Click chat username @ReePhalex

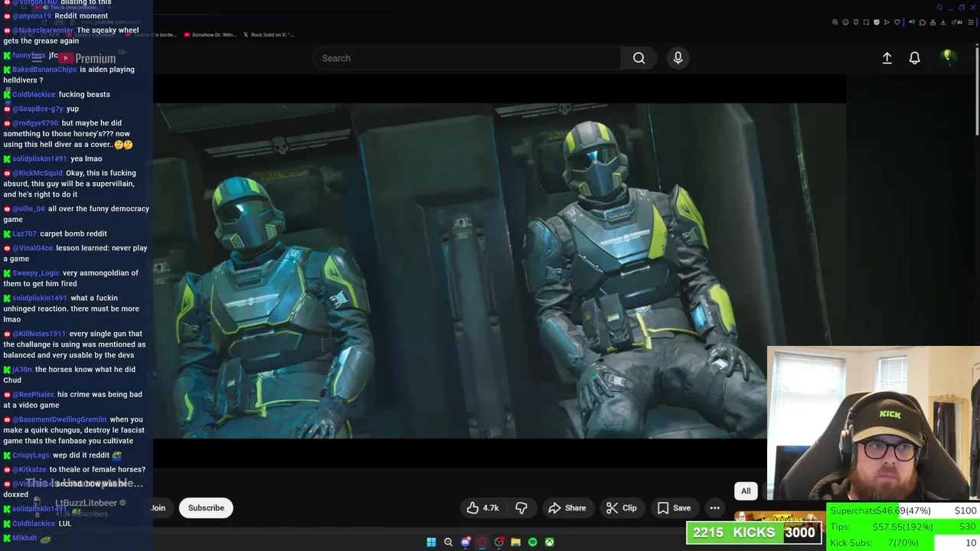tap(34, 395)
